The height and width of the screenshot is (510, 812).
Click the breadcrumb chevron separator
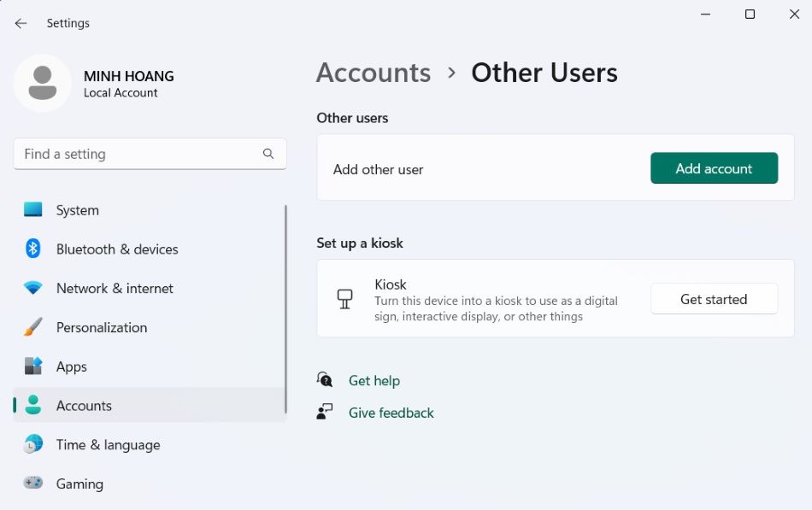click(451, 73)
